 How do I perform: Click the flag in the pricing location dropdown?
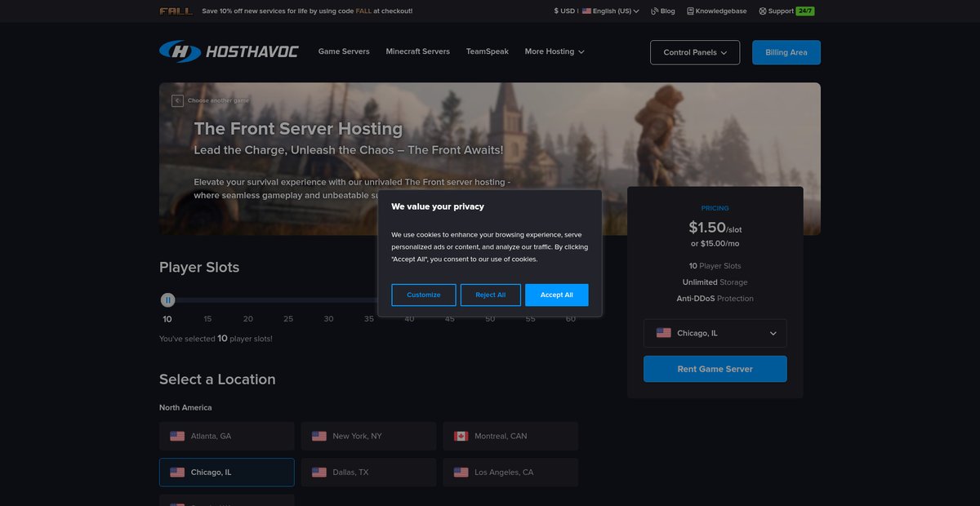click(664, 333)
